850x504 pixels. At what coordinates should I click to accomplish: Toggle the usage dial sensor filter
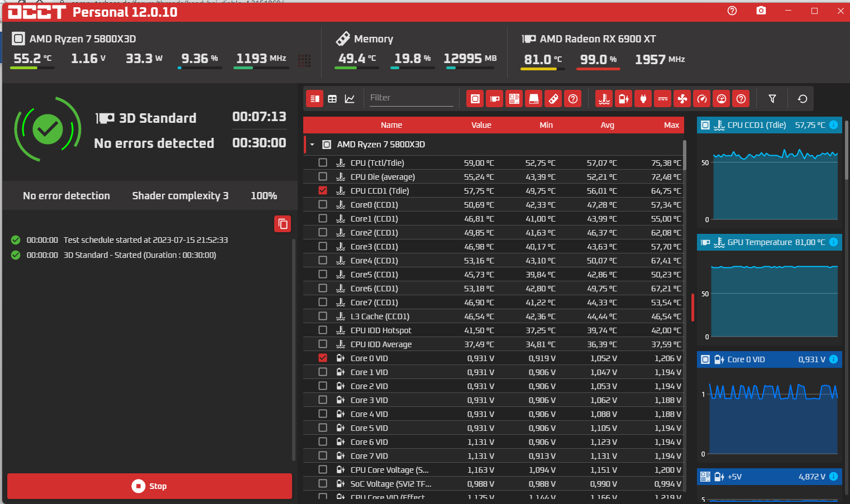pos(722,99)
